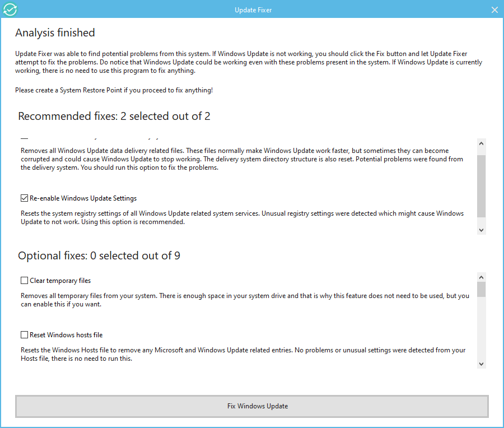Viewport: 504px width, 428px height.
Task: Click the 'Update Fixer' window title
Action: (x=253, y=10)
